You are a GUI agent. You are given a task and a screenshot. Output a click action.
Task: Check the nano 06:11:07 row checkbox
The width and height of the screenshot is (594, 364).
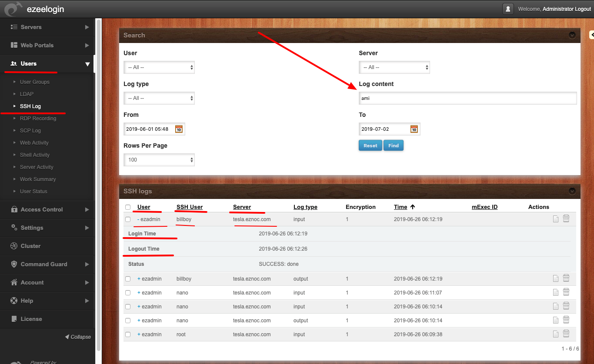point(128,293)
